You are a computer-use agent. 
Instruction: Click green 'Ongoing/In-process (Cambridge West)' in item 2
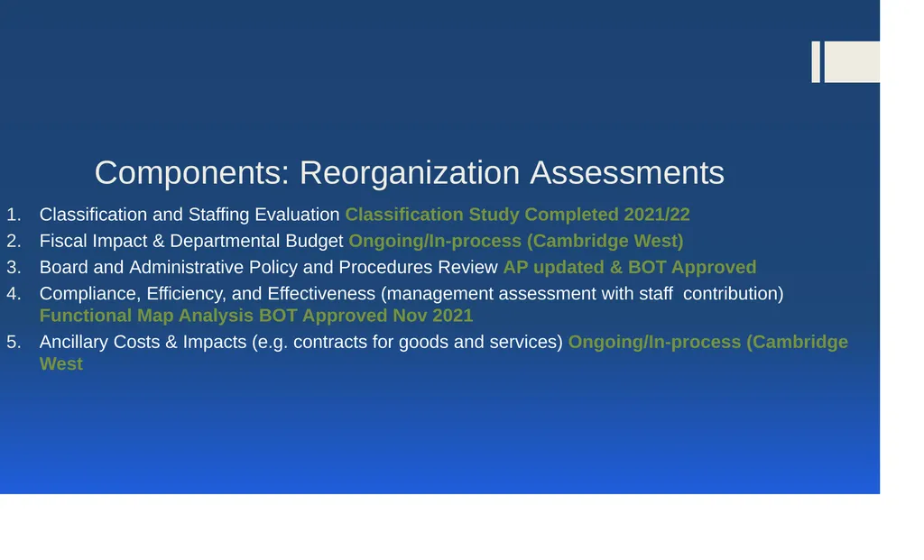[516, 242]
